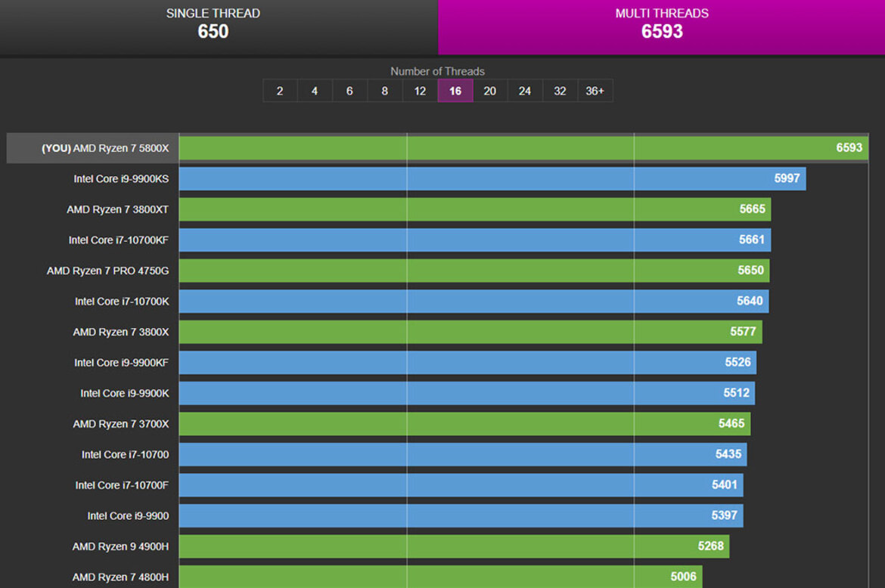Click the green bar scoring 5006
The width and height of the screenshot is (885, 588).
tap(441, 576)
